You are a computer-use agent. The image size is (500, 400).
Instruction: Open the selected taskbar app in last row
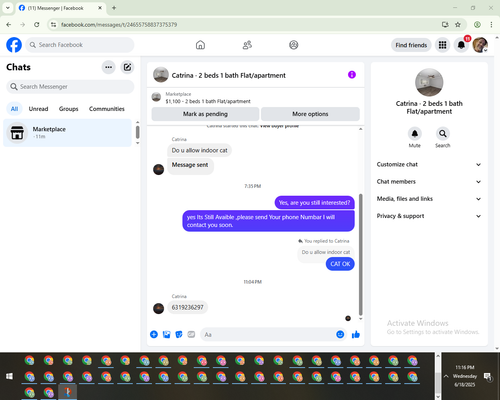[68, 392]
